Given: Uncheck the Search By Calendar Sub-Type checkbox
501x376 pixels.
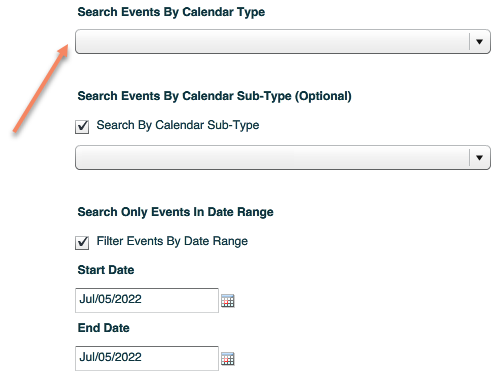Looking at the screenshot, I should coord(82,127).
